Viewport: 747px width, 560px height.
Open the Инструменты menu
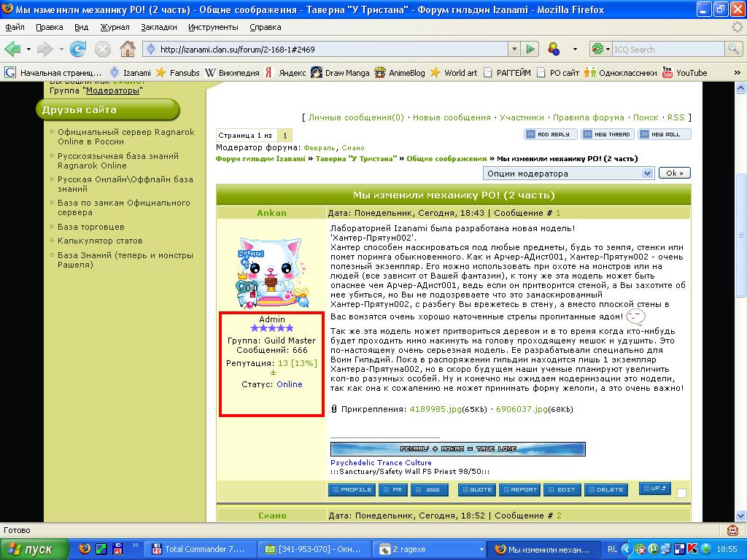[213, 27]
